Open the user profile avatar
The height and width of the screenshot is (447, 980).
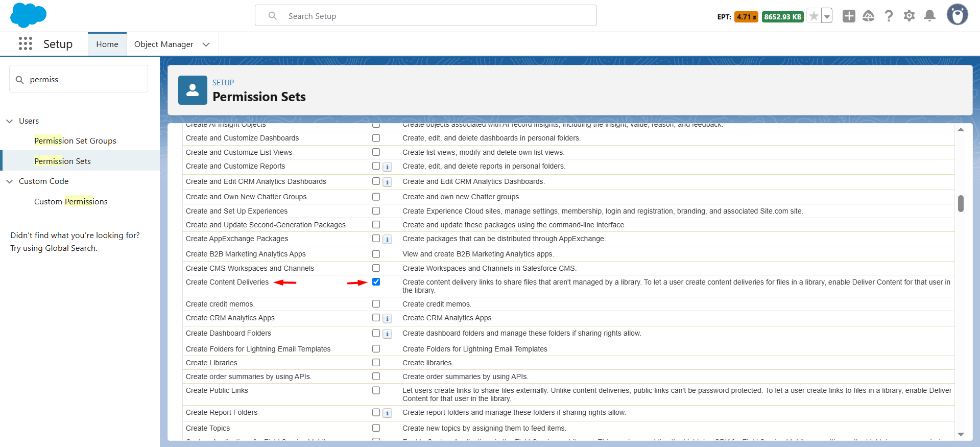pos(958,15)
